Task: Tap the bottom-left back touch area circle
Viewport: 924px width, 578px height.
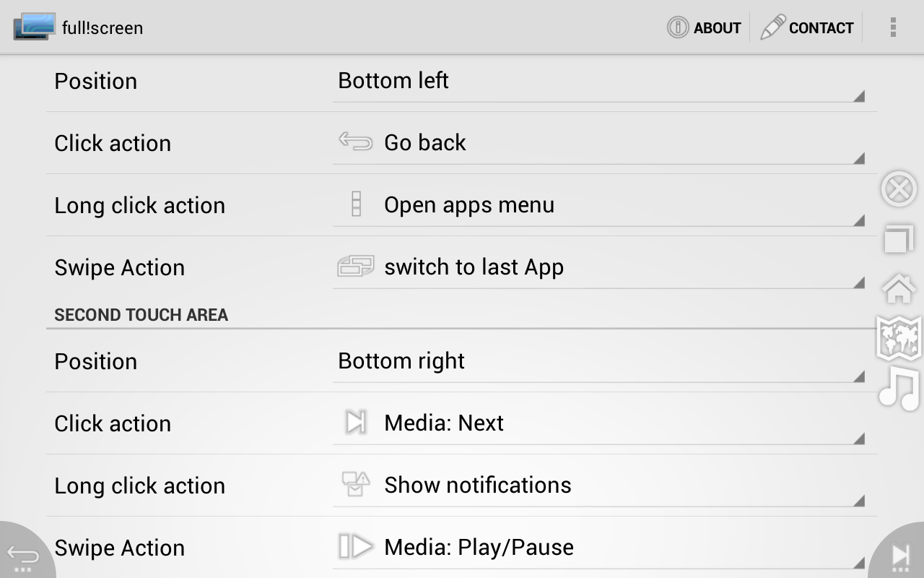Action: click(22, 556)
